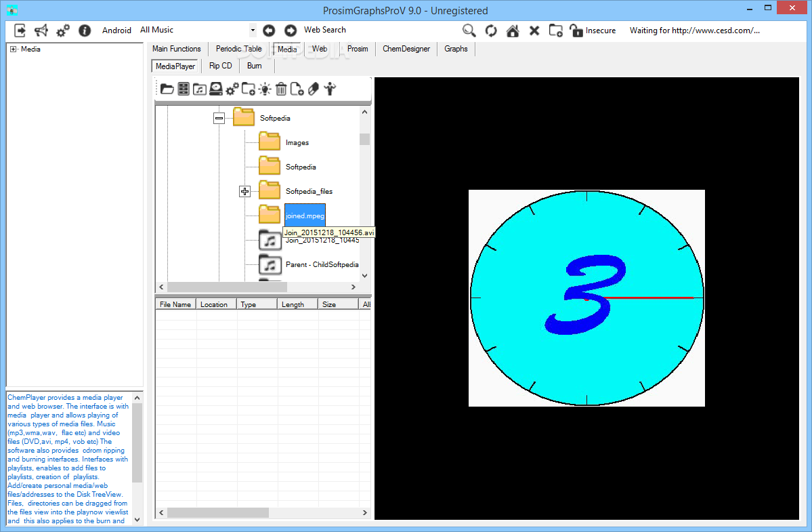The height and width of the screenshot is (532, 812).
Task: Click the gears icon in media toolbar
Action: pyautogui.click(x=232, y=89)
